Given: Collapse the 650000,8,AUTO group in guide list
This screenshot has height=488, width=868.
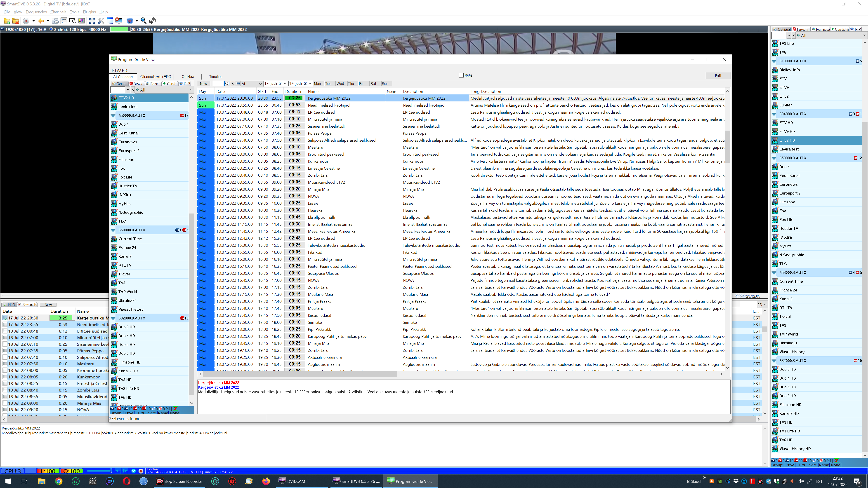Looking at the screenshot, I should pyautogui.click(x=113, y=115).
